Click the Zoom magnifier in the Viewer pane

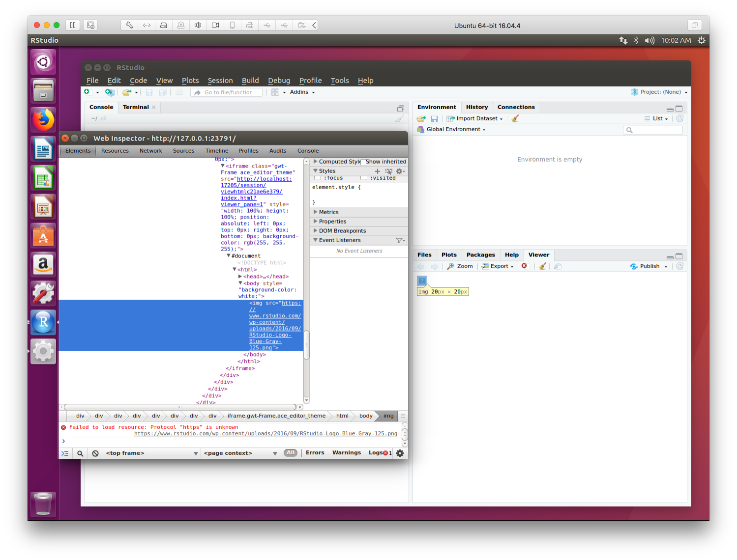tap(459, 266)
